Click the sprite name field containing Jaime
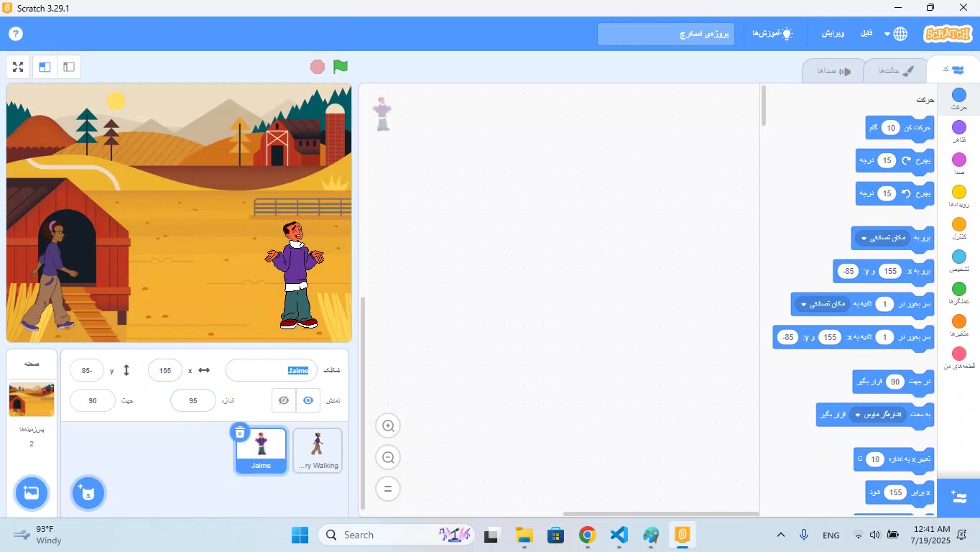The width and height of the screenshot is (980, 552). [x=272, y=371]
